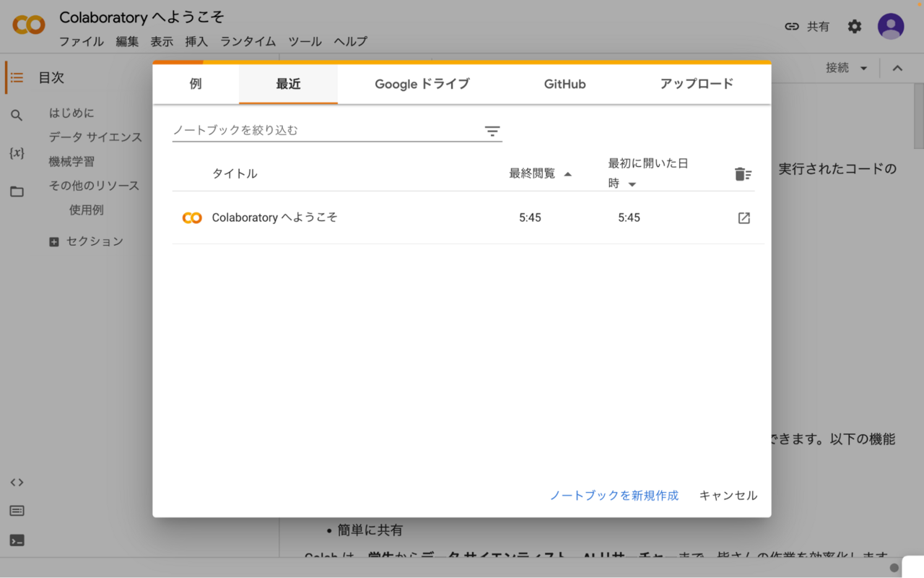Open Colaboratory notebook in new tab icon
The image size is (924, 578).
744,217
